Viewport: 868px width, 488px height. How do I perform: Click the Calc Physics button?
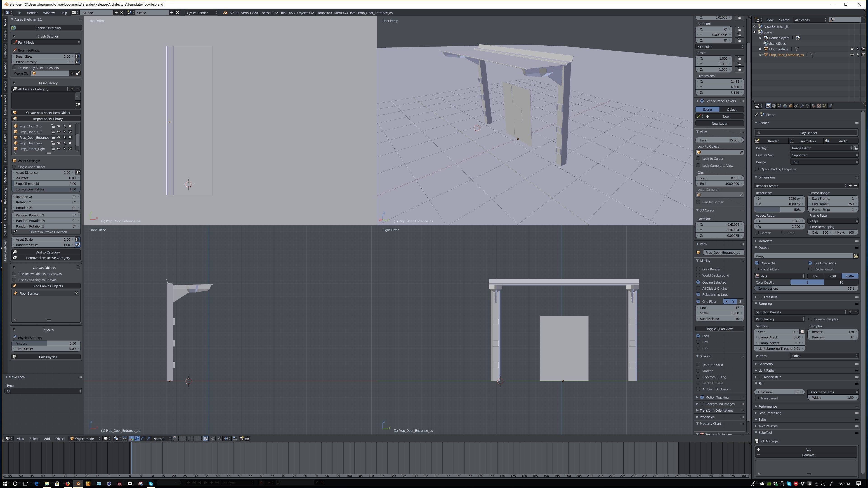(46, 357)
